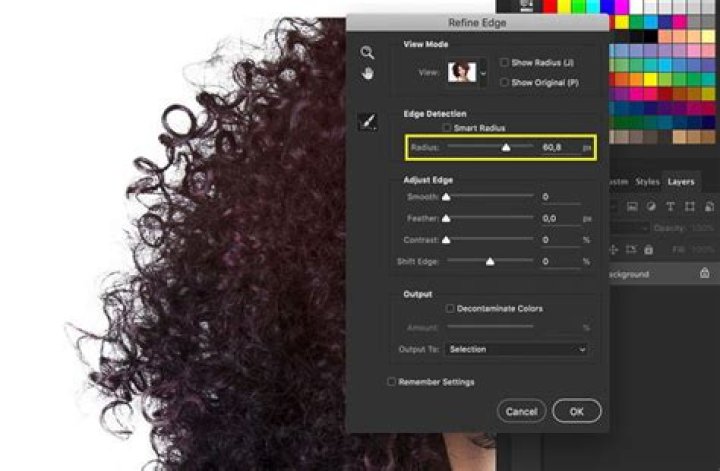Open the View mode dropdown arrow
720x471 pixels.
(x=483, y=73)
